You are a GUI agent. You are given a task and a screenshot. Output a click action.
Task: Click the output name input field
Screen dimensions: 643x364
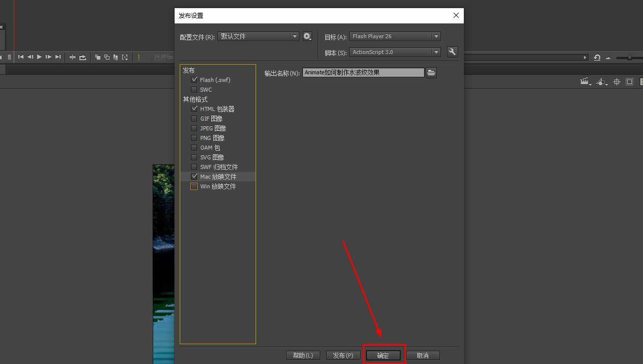(x=364, y=73)
